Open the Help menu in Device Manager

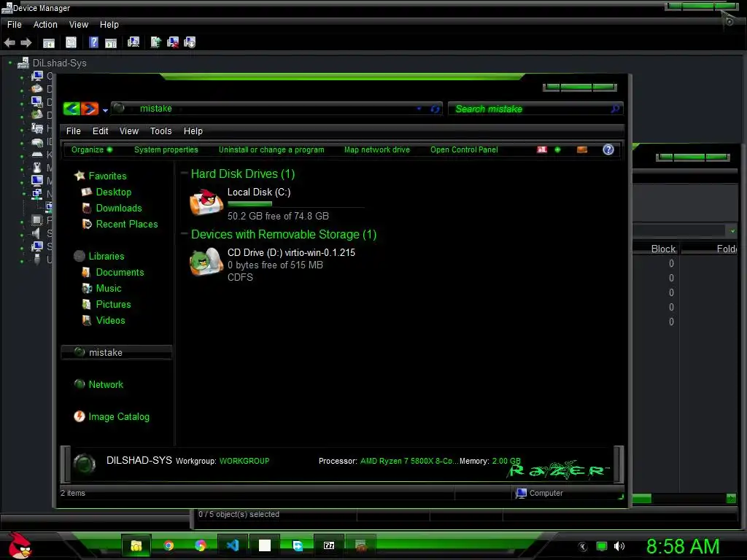pyautogui.click(x=109, y=24)
